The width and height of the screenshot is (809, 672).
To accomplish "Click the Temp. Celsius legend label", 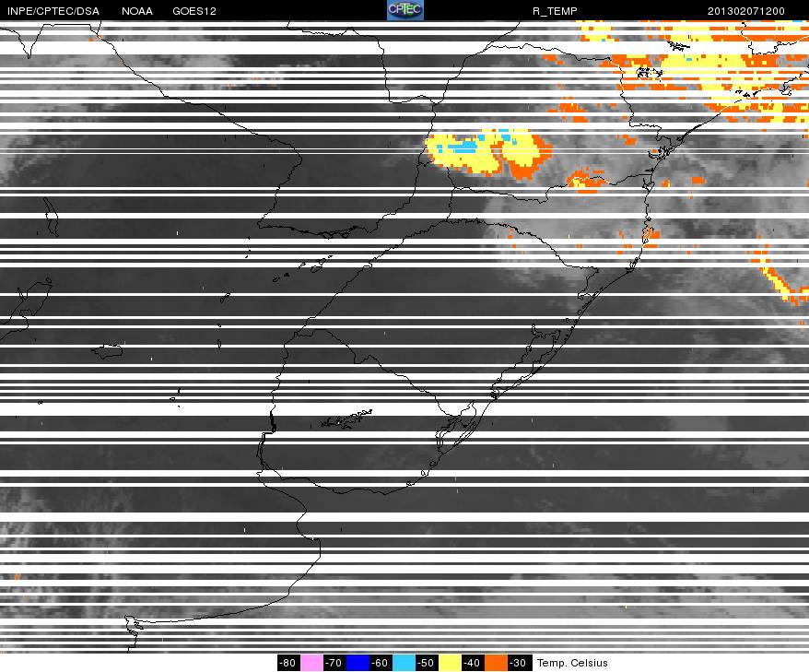I will click(572, 663).
